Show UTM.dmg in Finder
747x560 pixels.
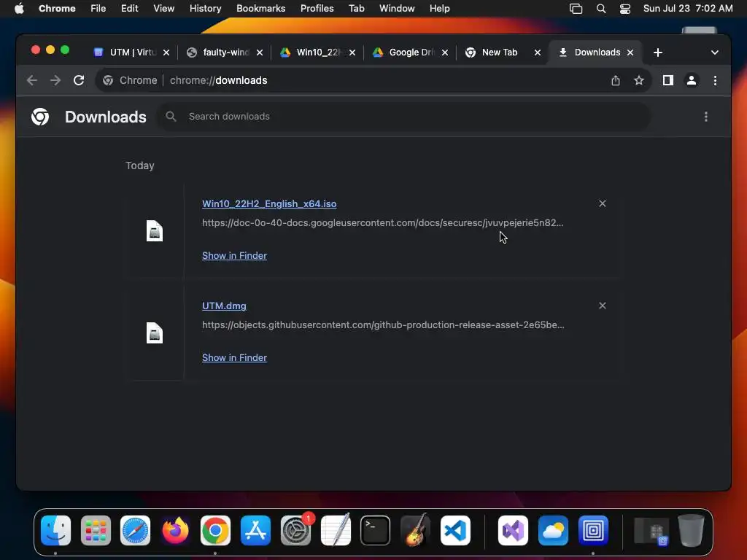[234, 357]
